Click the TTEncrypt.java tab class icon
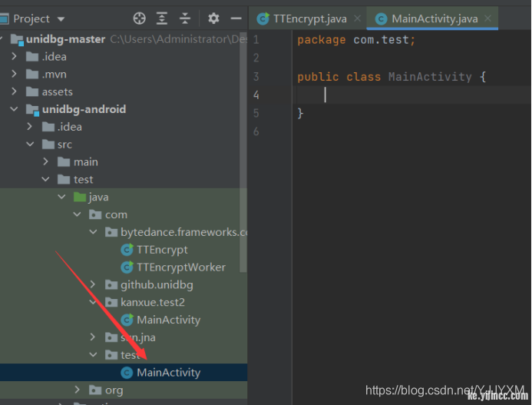Image resolution: width=532 pixels, height=405 pixels. click(263, 18)
